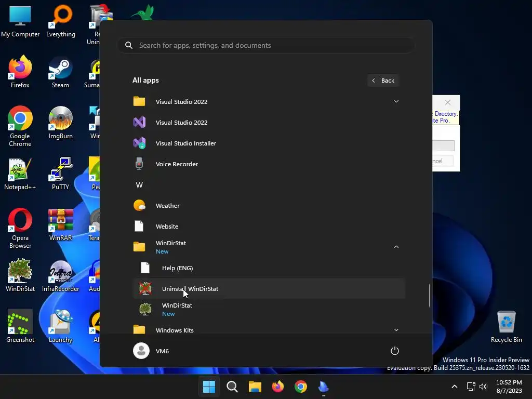Open the blue app icon on taskbar
Viewport: 532px width, 399px height.
323,387
